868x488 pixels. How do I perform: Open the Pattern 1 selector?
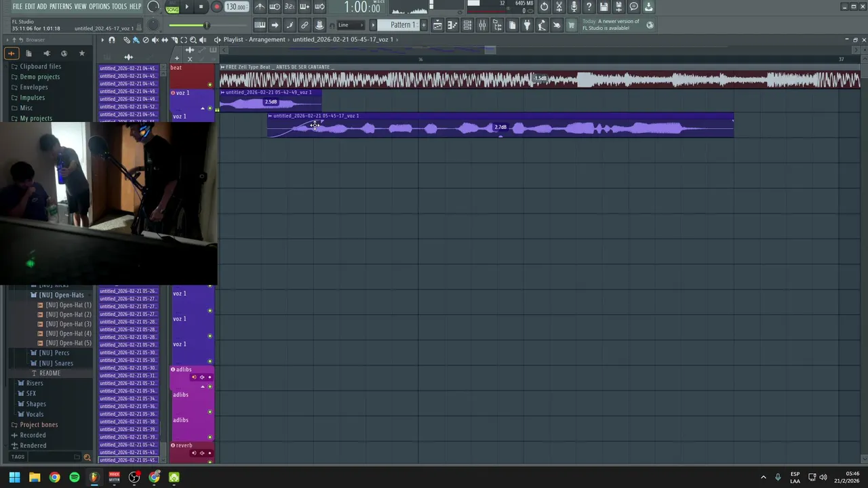pyautogui.click(x=404, y=25)
